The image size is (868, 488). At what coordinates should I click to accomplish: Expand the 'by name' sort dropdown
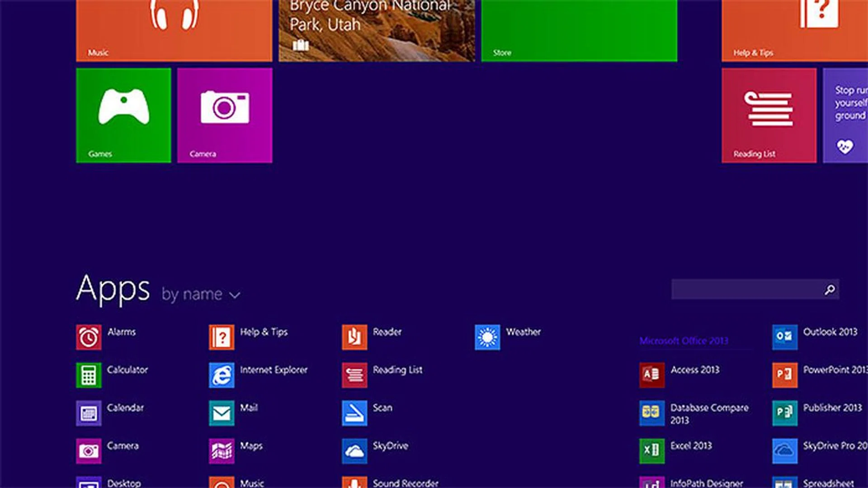pyautogui.click(x=192, y=295)
